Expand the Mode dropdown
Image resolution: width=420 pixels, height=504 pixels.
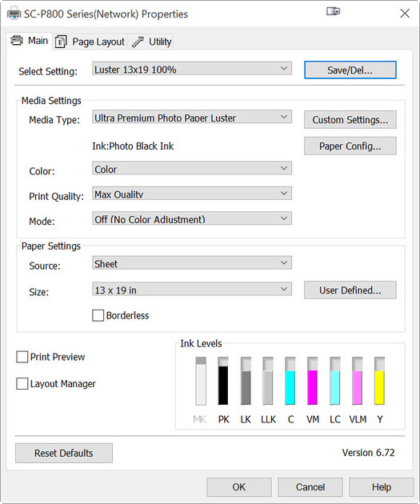tap(192, 218)
